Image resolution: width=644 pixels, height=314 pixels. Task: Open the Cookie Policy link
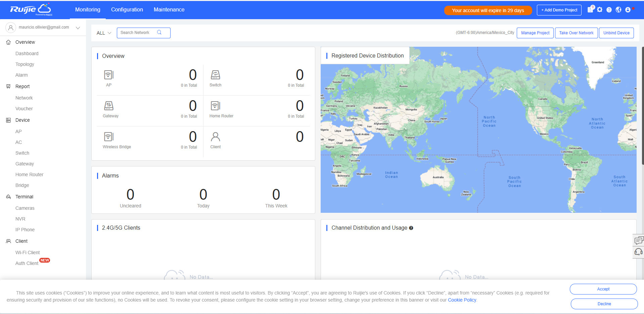pos(462,300)
